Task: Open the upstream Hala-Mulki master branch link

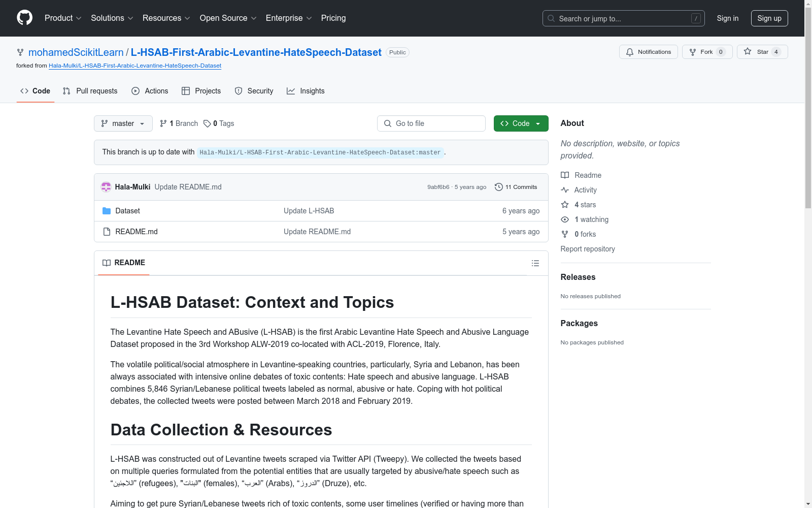Action: click(x=320, y=152)
